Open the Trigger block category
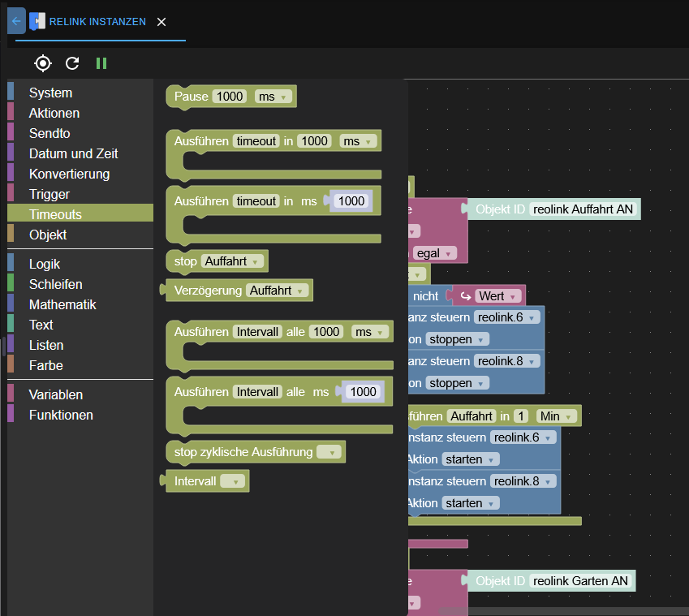Screen dimensions: 689x616 50,194
